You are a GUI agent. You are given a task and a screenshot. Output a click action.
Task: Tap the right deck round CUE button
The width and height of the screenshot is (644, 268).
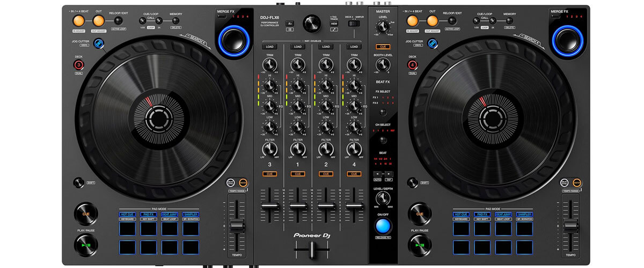[420, 214]
